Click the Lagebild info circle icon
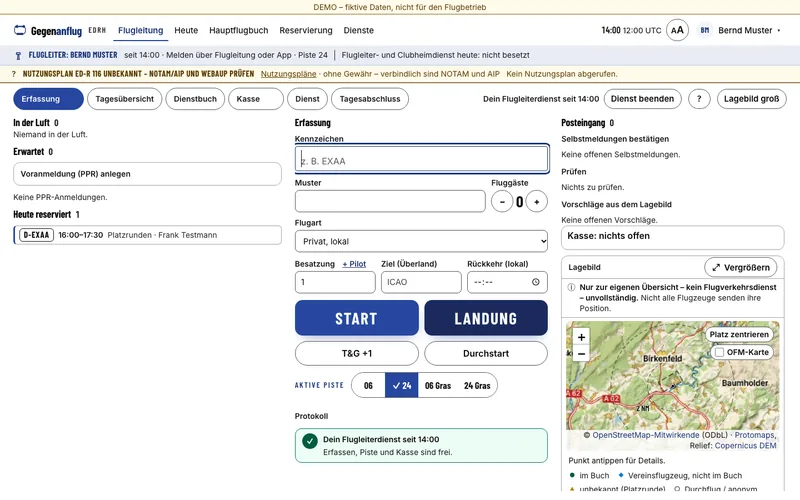Viewport: 800px width, 500px height. tap(571, 287)
